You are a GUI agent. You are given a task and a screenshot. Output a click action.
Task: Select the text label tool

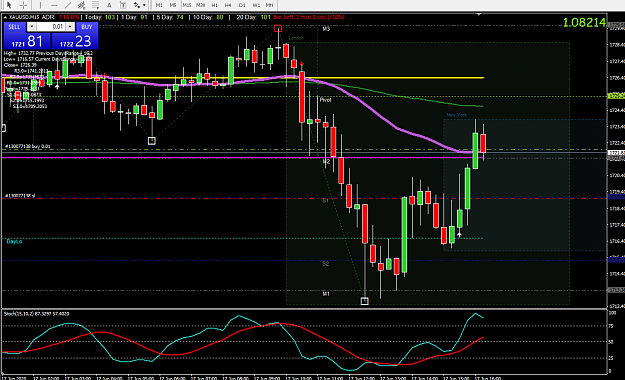coord(123,5)
